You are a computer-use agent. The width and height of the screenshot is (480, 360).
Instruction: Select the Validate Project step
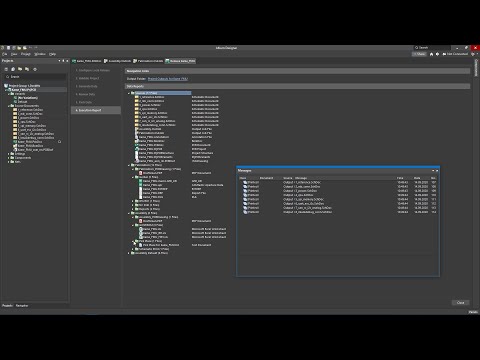tap(87, 78)
